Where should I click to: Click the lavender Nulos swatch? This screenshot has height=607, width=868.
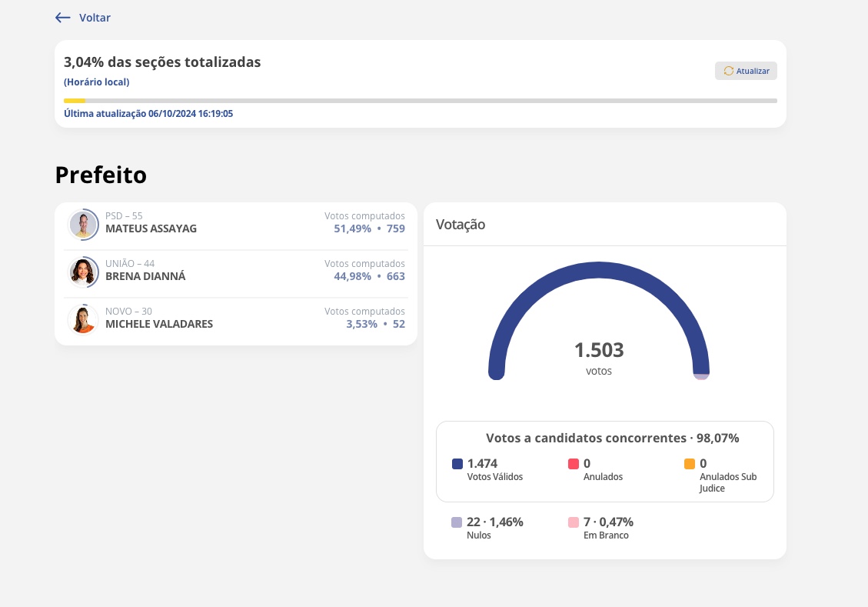(457, 522)
